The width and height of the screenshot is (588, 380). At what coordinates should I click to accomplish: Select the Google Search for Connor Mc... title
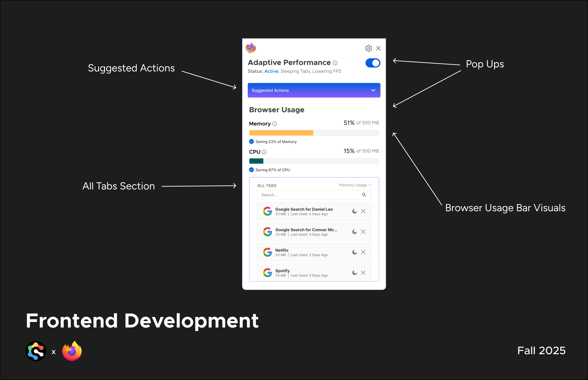pyautogui.click(x=306, y=230)
